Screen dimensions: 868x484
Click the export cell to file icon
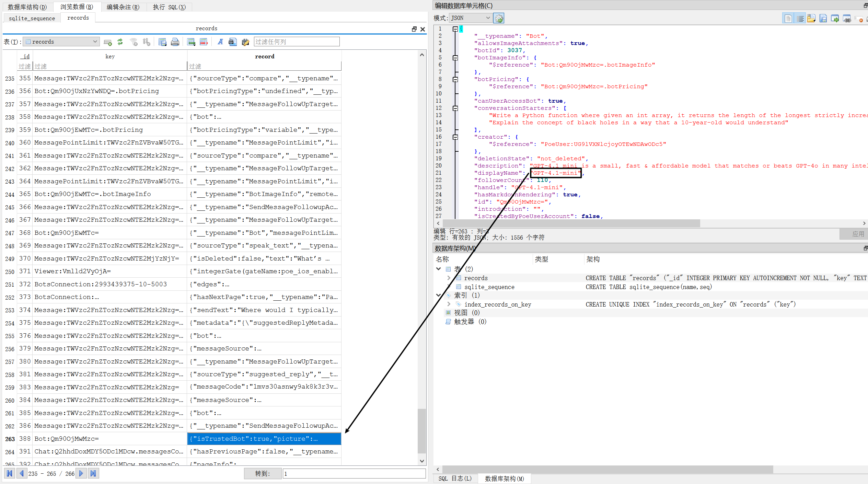click(x=823, y=18)
